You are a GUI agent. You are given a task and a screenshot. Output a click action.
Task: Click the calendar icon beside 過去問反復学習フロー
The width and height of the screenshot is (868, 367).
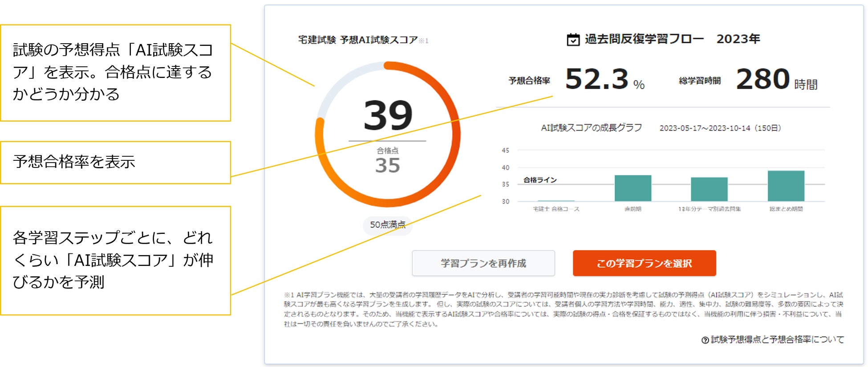[573, 40]
